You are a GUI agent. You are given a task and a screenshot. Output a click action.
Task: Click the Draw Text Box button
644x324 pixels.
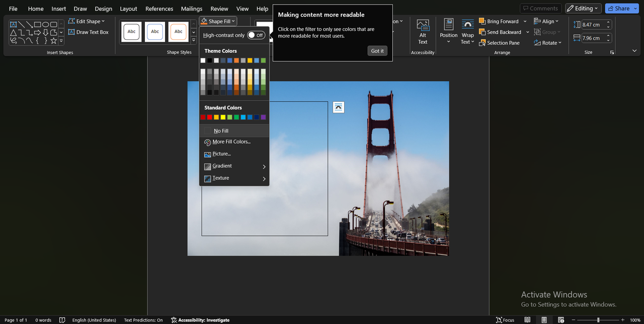(88, 32)
